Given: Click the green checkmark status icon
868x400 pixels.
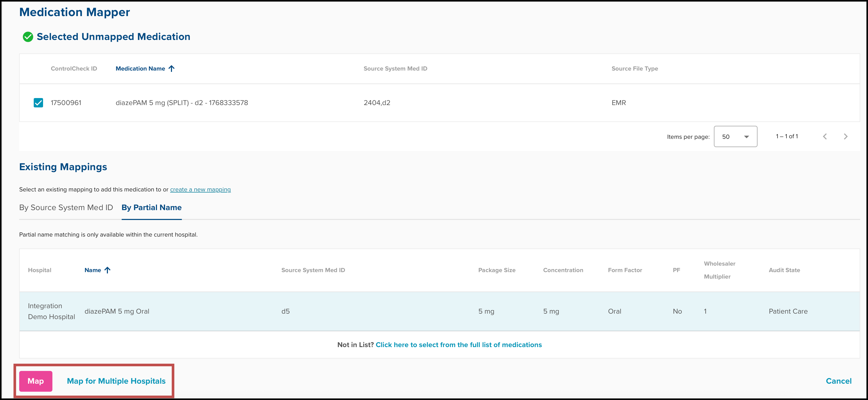Looking at the screenshot, I should click(x=28, y=37).
